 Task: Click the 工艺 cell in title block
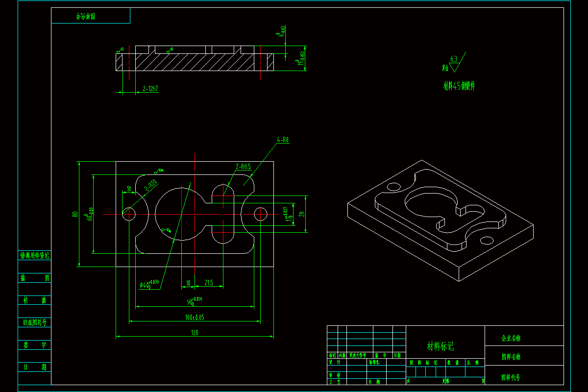pos(337,381)
